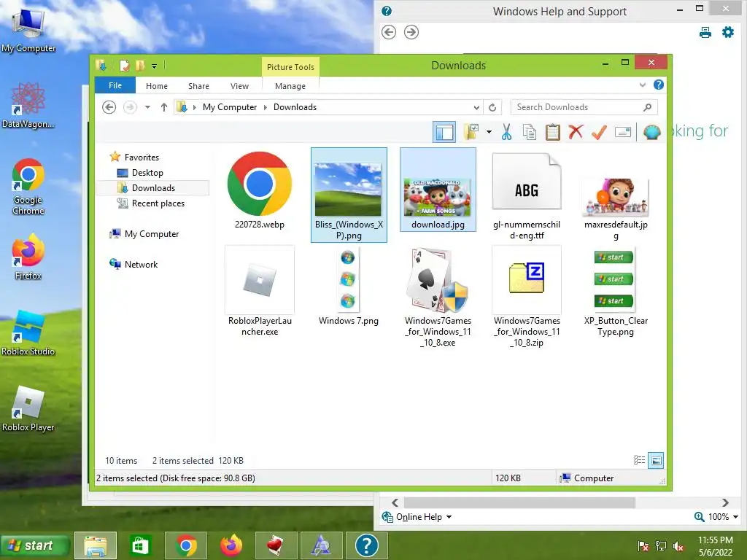Go back in Downloads Explorer window

tap(109, 107)
